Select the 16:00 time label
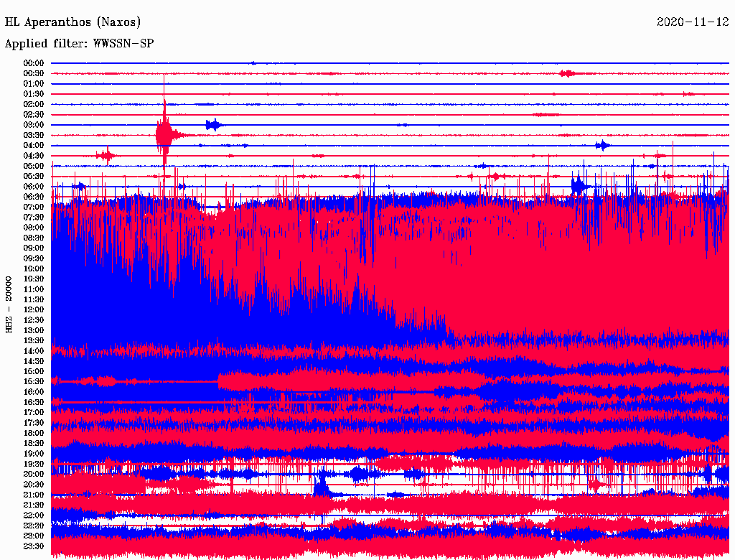Viewport: 735px width, 560px height. pos(34,391)
